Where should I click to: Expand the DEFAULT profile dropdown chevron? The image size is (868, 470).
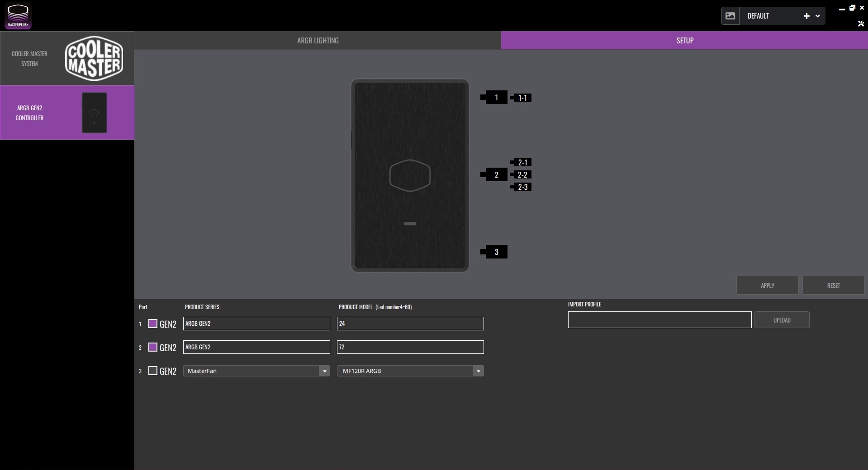click(818, 16)
